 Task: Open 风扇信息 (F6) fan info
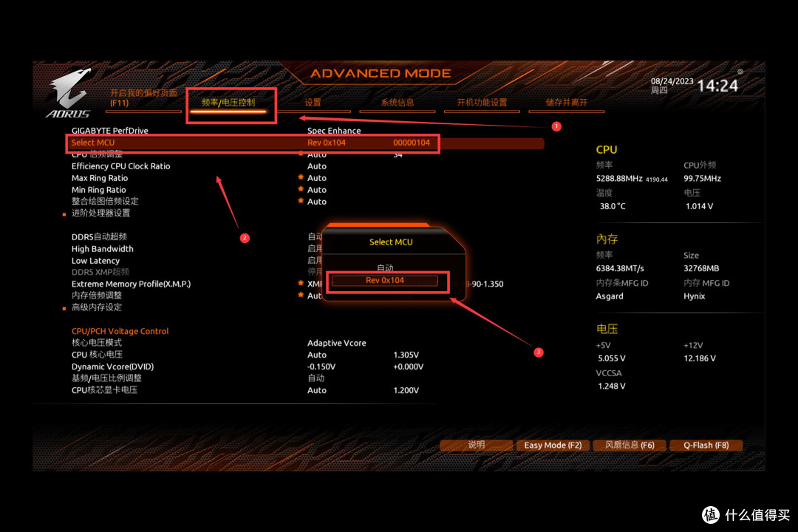[630, 445]
